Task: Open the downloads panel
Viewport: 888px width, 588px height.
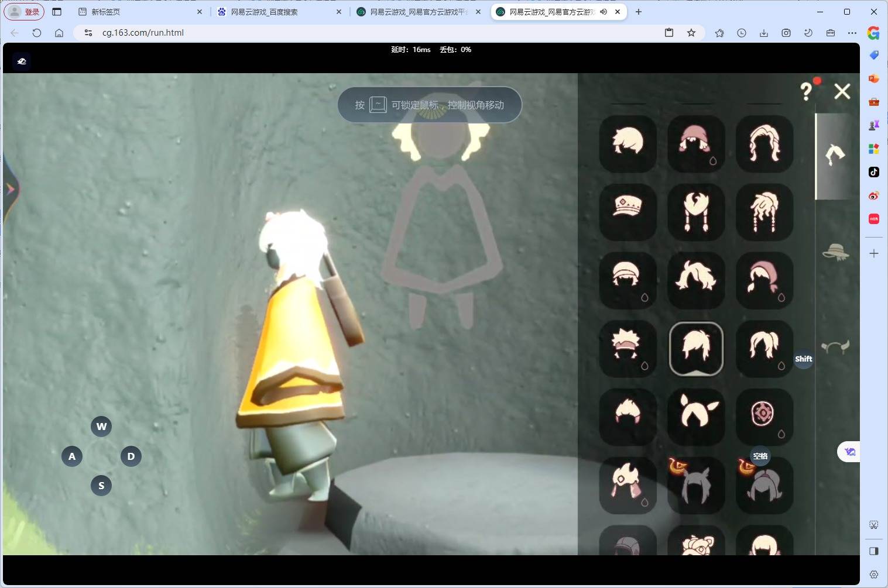Action: tap(764, 33)
